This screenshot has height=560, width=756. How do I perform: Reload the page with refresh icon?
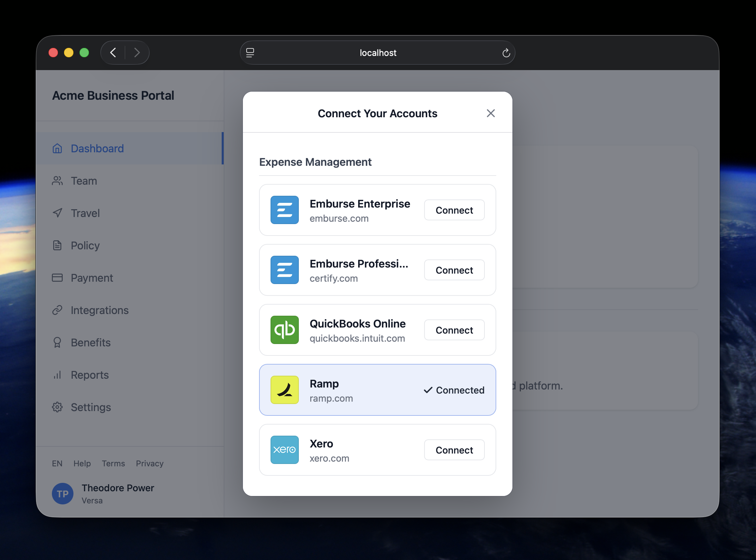pos(506,53)
